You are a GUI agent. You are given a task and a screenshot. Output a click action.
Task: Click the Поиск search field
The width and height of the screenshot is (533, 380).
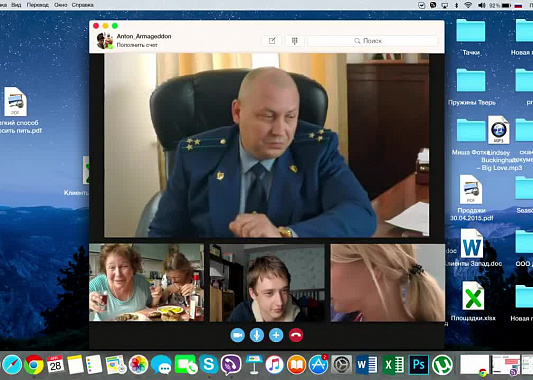(x=373, y=41)
